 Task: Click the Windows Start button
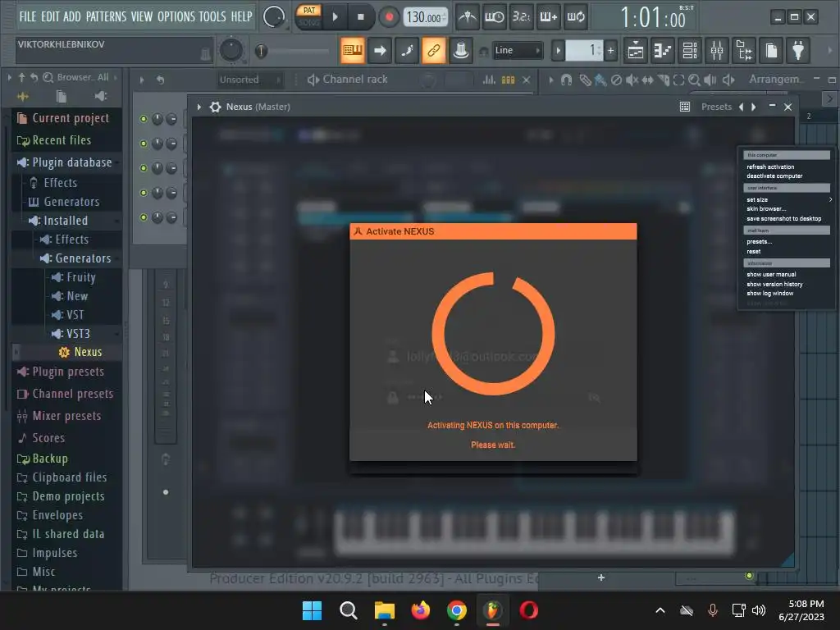pos(312,610)
